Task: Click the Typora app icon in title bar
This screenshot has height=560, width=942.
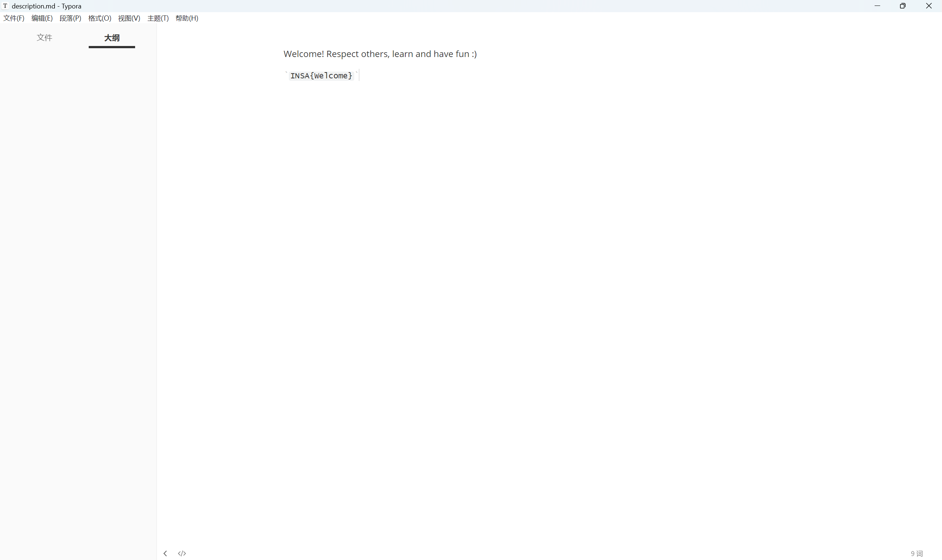Action: point(5,6)
